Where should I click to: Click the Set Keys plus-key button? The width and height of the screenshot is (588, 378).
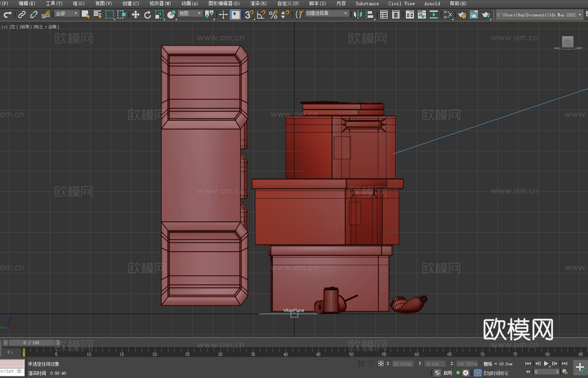click(x=580, y=367)
